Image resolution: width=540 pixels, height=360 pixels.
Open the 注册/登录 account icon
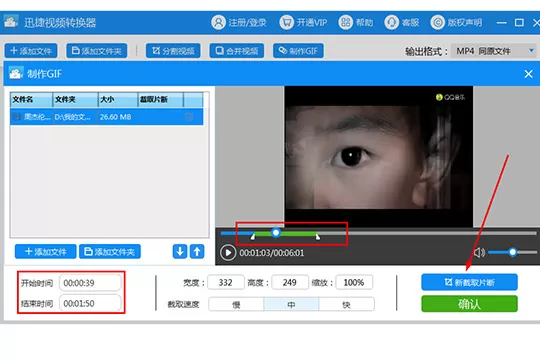(x=218, y=22)
